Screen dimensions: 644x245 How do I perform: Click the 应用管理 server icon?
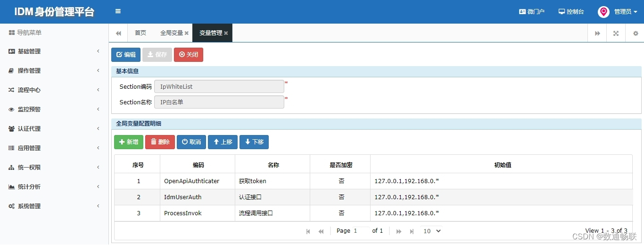click(12, 148)
